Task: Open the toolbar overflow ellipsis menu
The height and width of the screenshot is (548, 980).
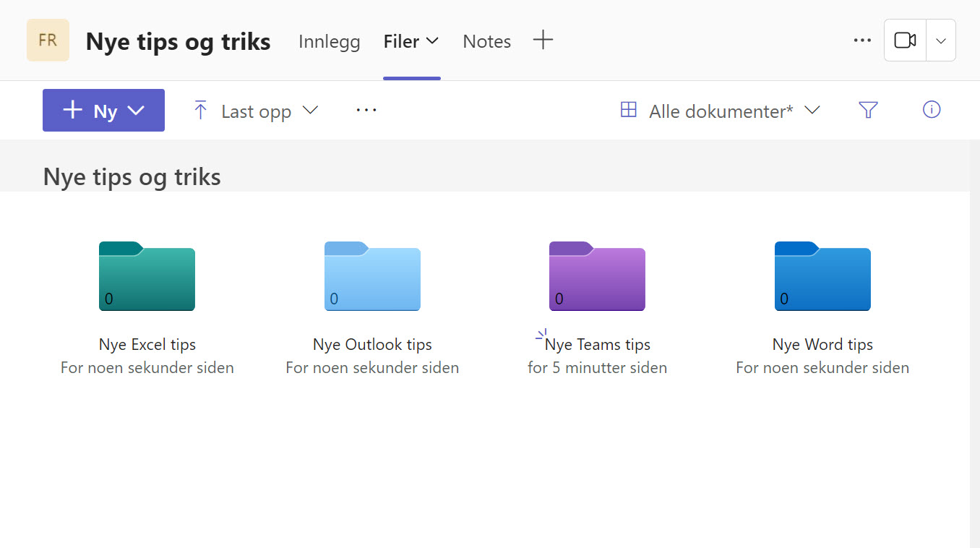Action: 366,111
